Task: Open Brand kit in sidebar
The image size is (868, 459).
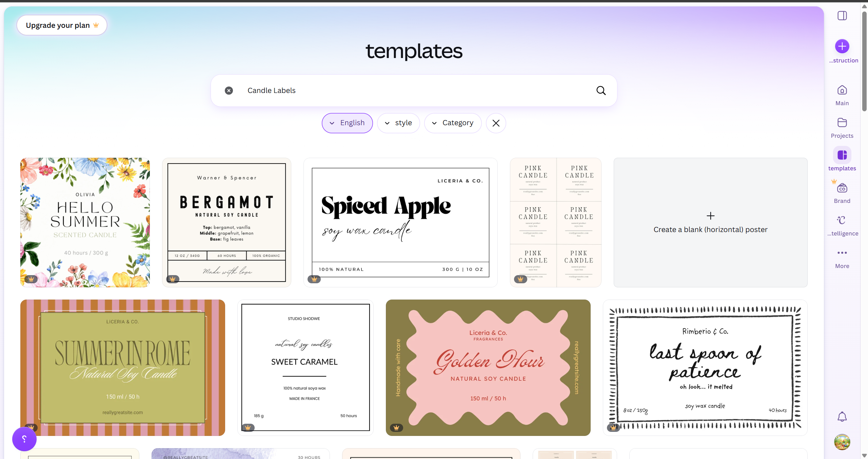Action: point(842,193)
